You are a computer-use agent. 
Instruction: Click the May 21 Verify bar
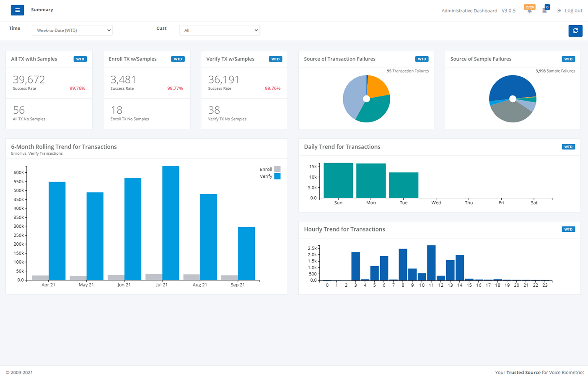click(95, 236)
